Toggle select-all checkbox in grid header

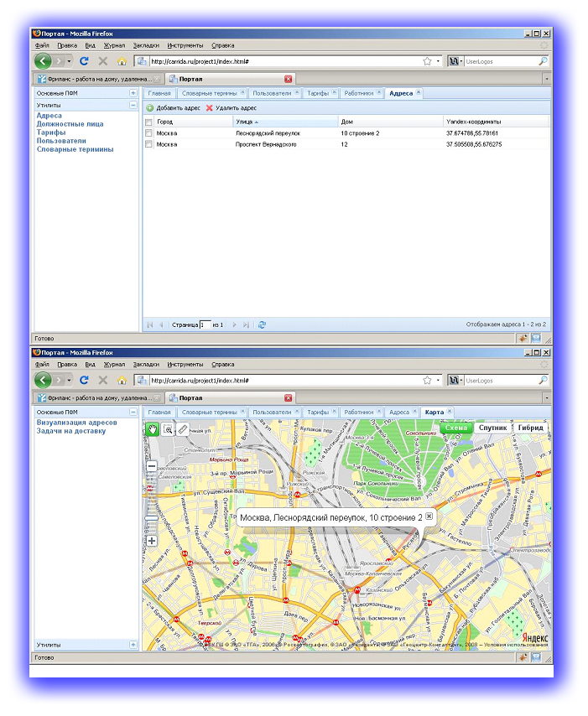(148, 122)
